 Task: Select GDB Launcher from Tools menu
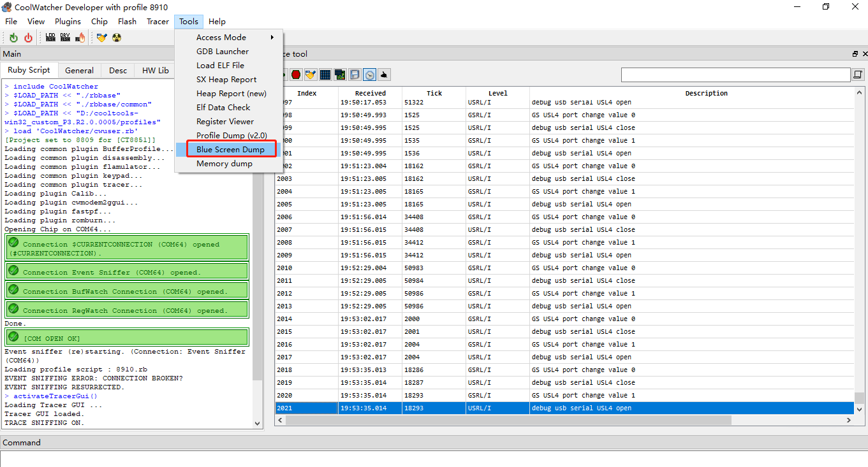[x=230, y=51]
